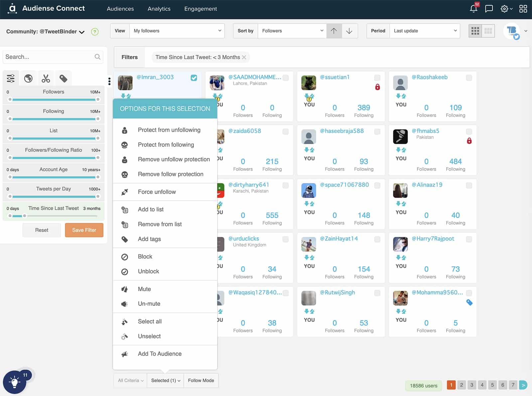This screenshot has height=396, width=532.
Task: Select the @RutwijSingh card checkbox
Action: coord(377,293)
